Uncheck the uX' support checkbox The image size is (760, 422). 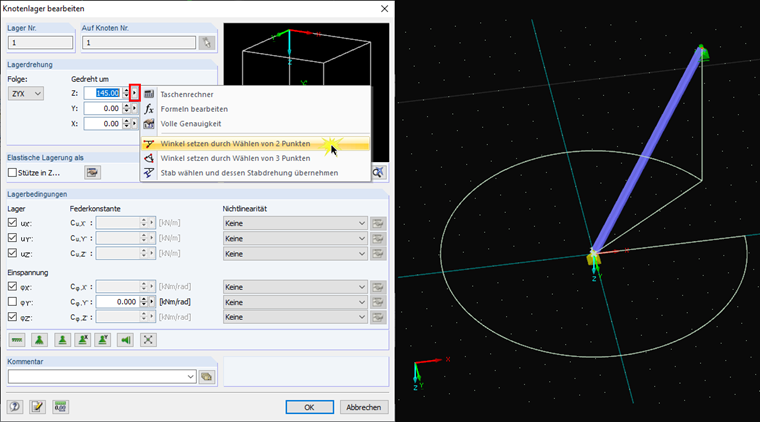[12, 223]
